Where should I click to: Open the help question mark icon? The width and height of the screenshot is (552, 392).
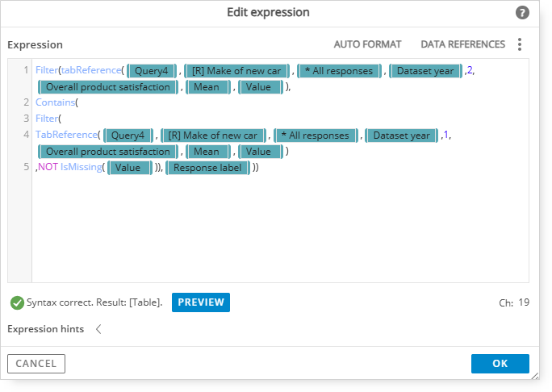tap(522, 13)
